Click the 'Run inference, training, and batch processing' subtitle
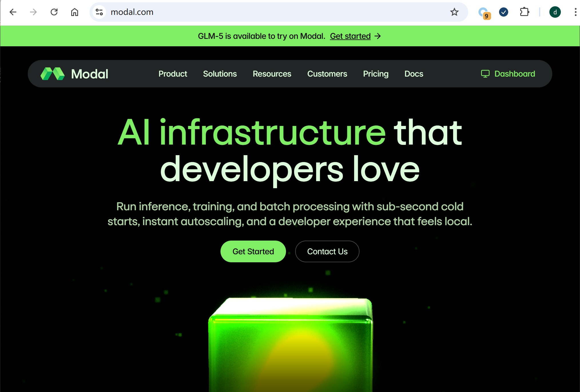The image size is (580, 392). point(290,214)
